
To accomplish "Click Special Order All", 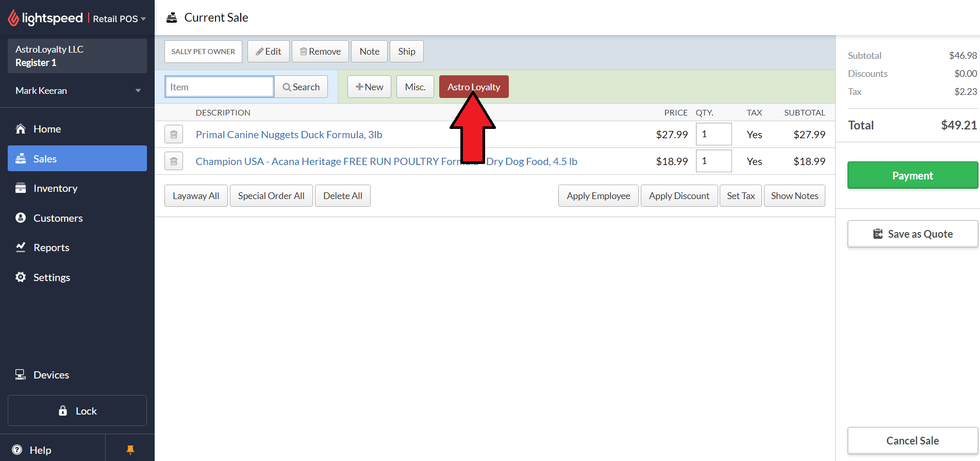I will click(x=271, y=196).
